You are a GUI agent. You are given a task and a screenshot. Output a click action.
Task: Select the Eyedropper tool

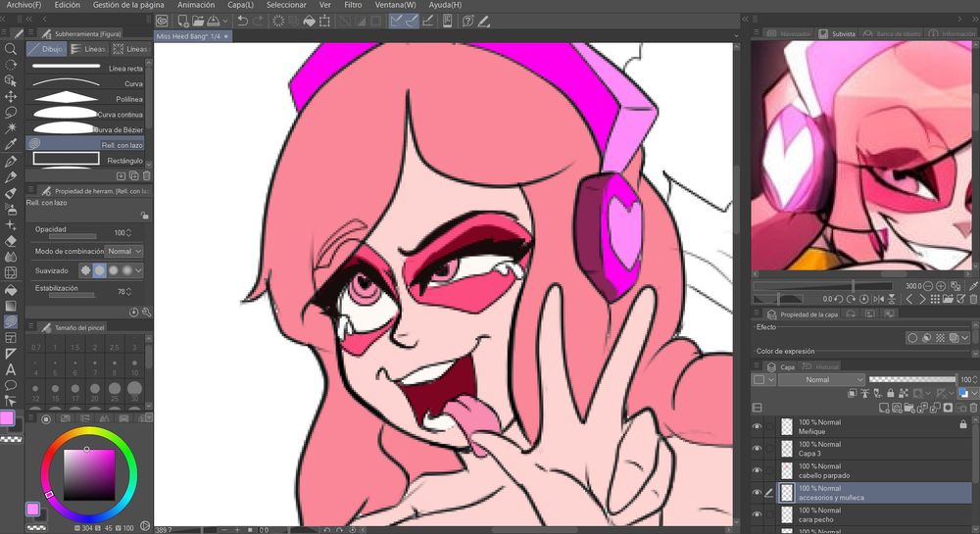click(x=11, y=145)
